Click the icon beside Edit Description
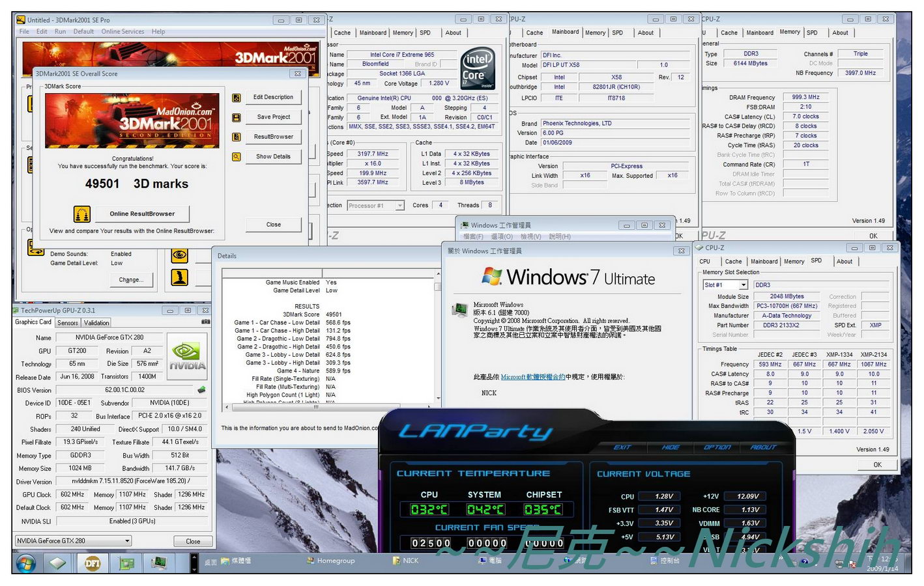 pyautogui.click(x=237, y=98)
